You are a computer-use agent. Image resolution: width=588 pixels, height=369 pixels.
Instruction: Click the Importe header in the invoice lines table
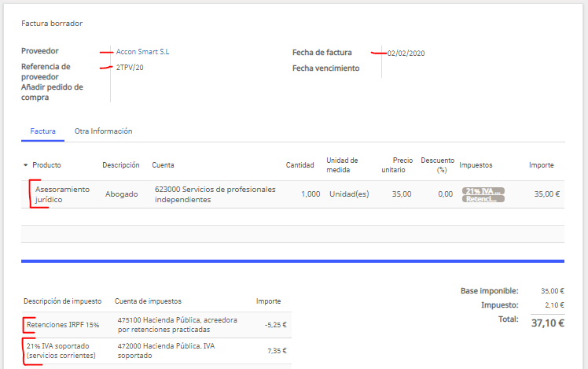(541, 165)
